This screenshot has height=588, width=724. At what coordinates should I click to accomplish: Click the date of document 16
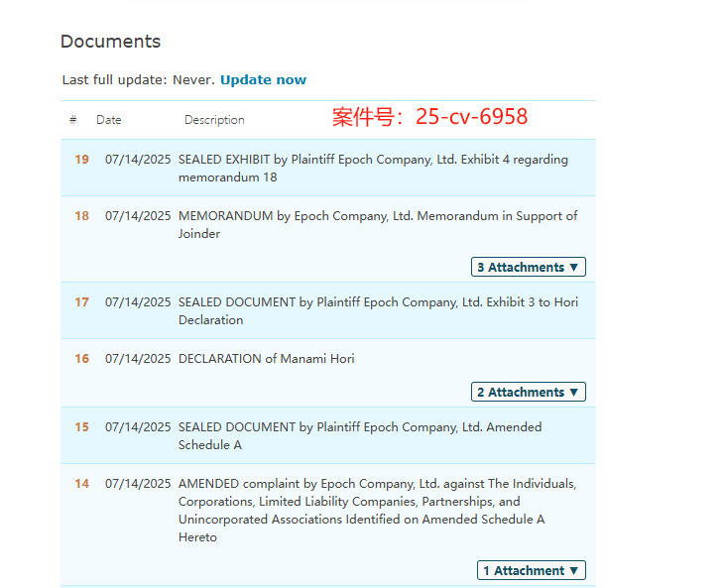(138, 359)
